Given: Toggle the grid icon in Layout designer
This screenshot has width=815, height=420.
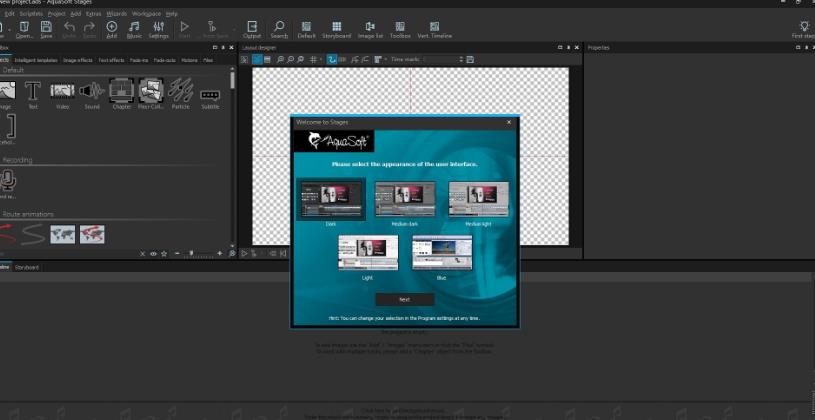Looking at the screenshot, I should tap(313, 60).
